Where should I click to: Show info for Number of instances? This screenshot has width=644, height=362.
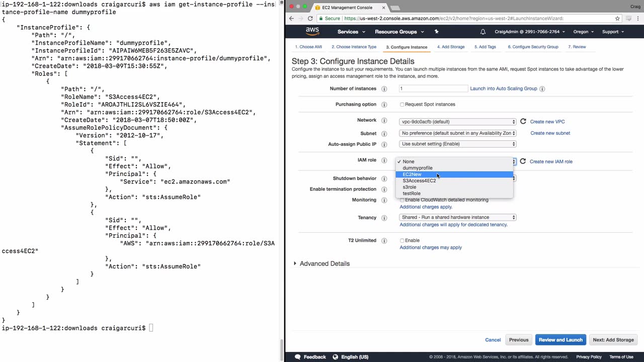pos(384,89)
